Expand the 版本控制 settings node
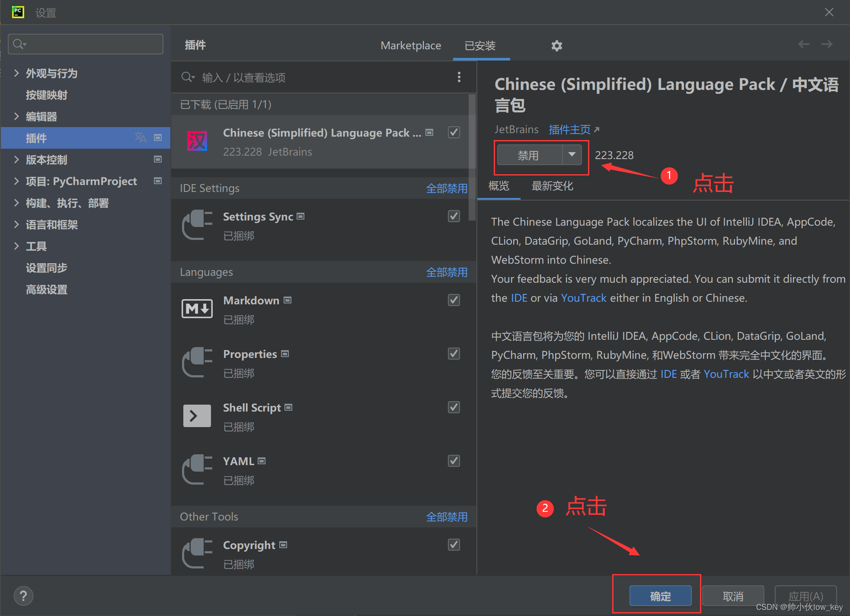 tap(16, 159)
